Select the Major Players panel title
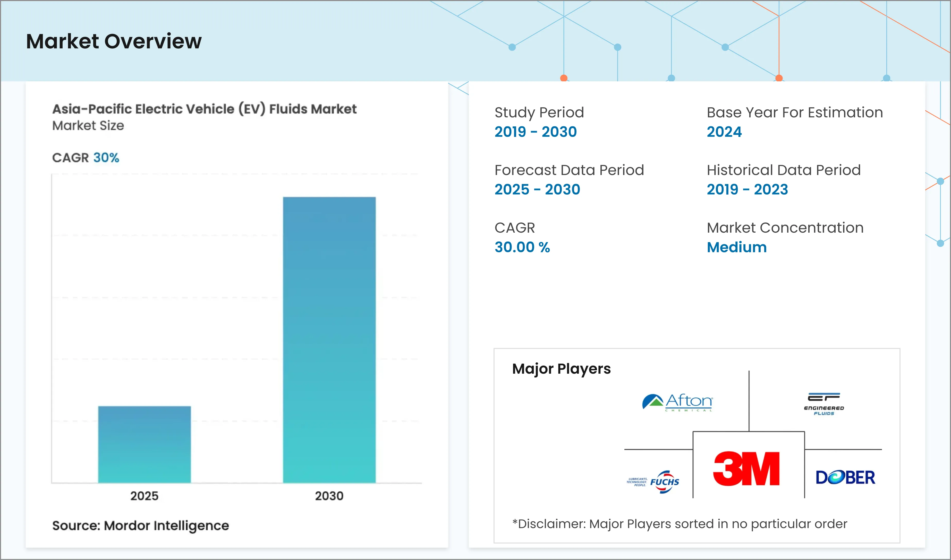951x560 pixels. [562, 369]
